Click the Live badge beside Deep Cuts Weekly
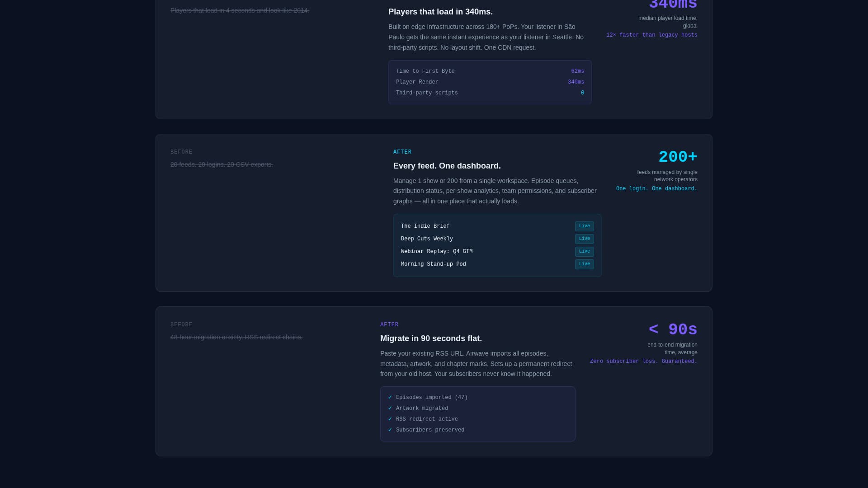 coord(584,239)
